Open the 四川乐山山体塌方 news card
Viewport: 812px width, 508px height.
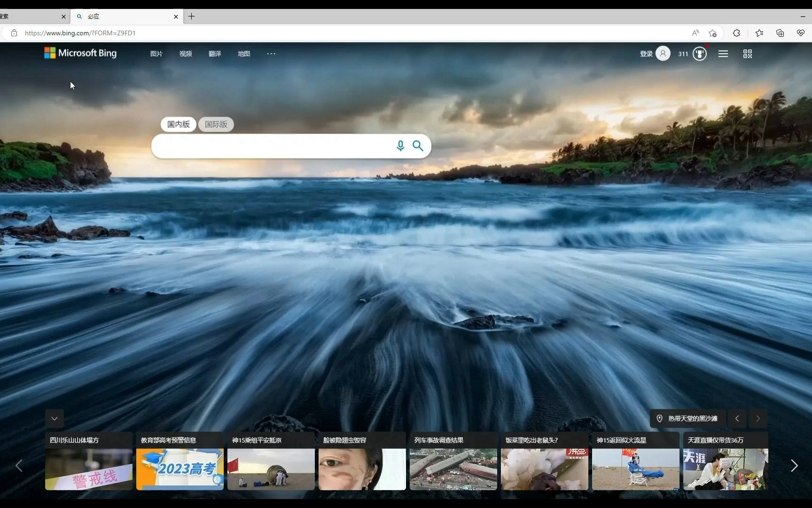[x=89, y=461]
